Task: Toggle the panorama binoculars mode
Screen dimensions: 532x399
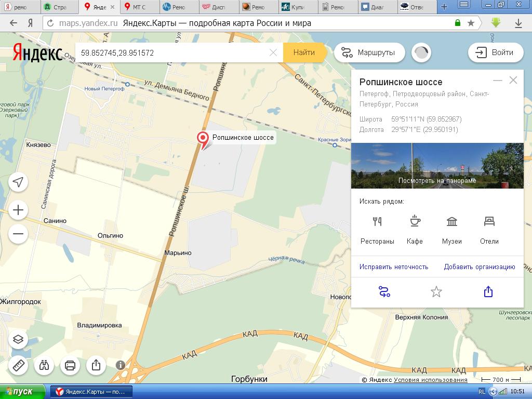Action: click(44, 365)
